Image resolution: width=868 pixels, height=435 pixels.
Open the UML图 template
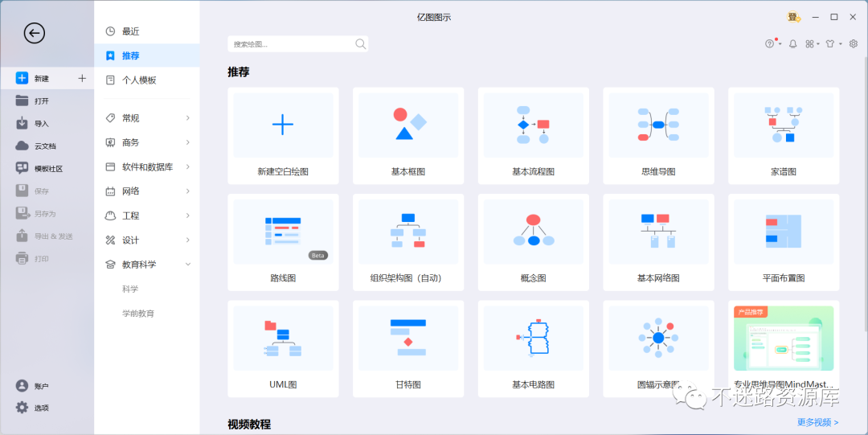pyautogui.click(x=283, y=348)
